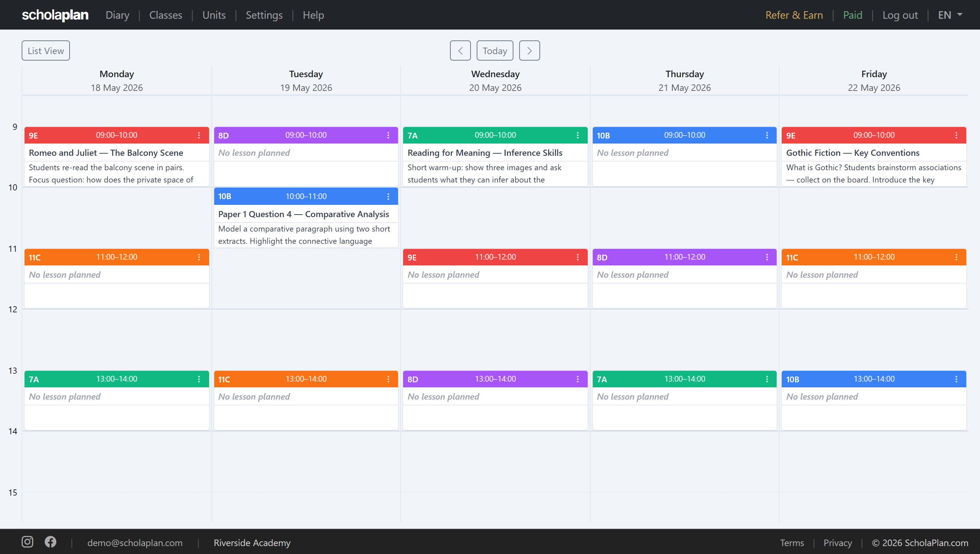
Task: Click the purple 8D header on Tuesday 09:00
Action: pos(306,135)
